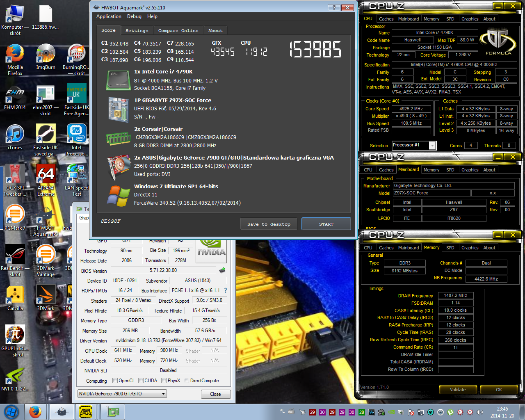Open the PCMark 7 desktop icon
Image resolution: width=525 pixels, height=420 pixels.
click(x=15, y=217)
